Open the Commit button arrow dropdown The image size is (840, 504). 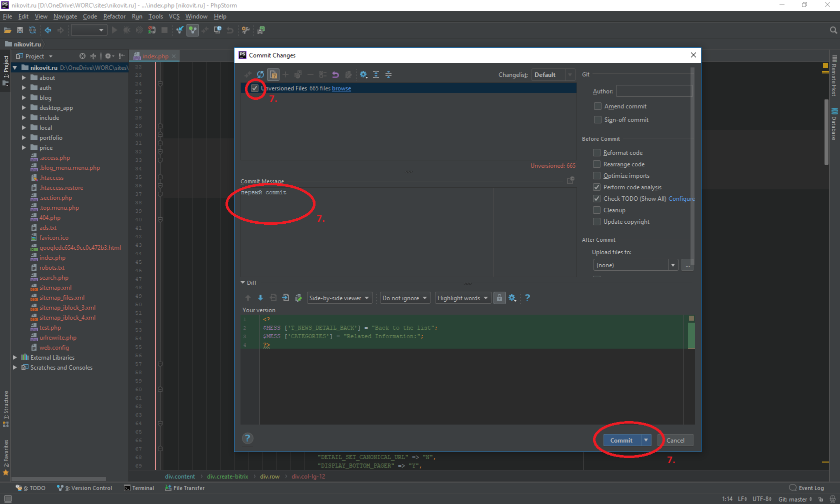pyautogui.click(x=646, y=440)
